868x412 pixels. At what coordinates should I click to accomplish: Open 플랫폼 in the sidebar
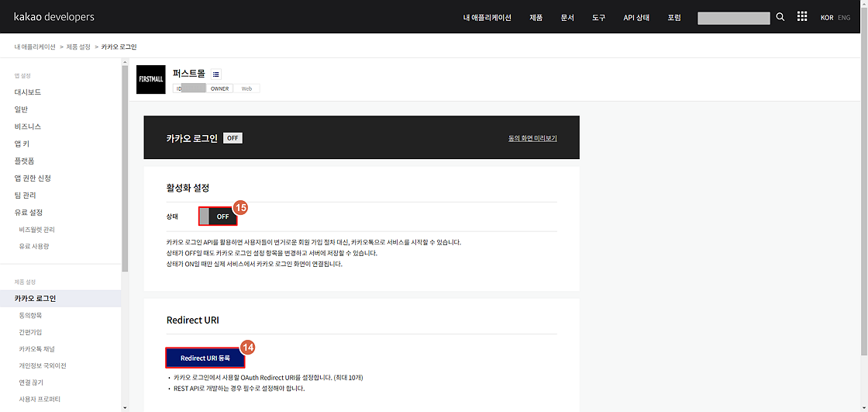tap(24, 161)
